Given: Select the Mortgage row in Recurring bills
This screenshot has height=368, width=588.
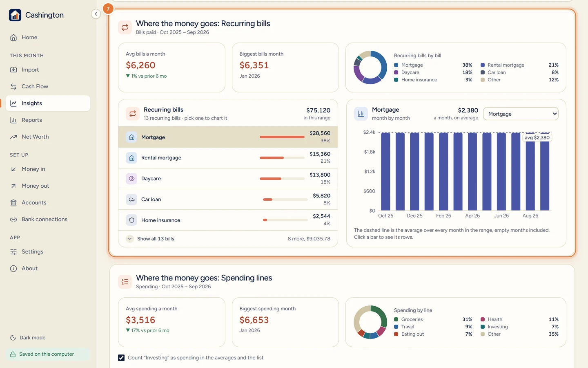Looking at the screenshot, I should (x=228, y=137).
